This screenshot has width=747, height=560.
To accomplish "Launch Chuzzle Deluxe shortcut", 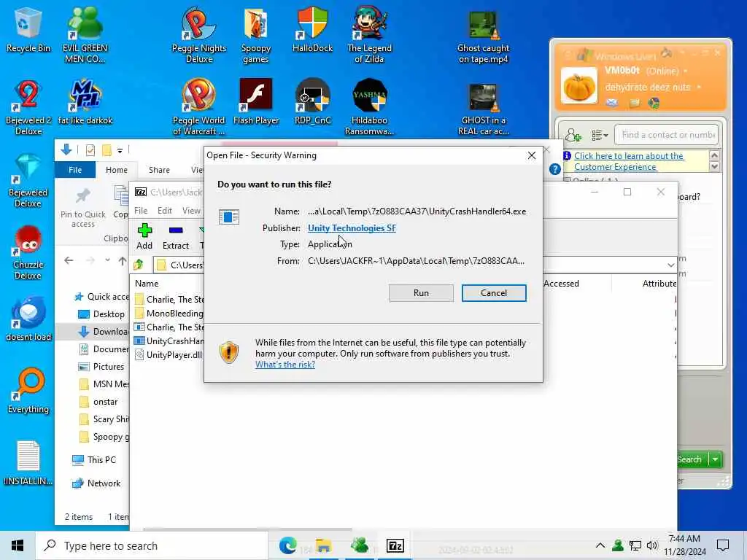I will (28, 252).
